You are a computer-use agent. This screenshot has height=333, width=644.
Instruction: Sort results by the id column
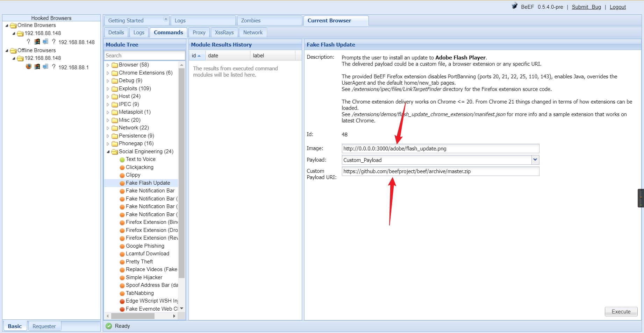pos(197,56)
